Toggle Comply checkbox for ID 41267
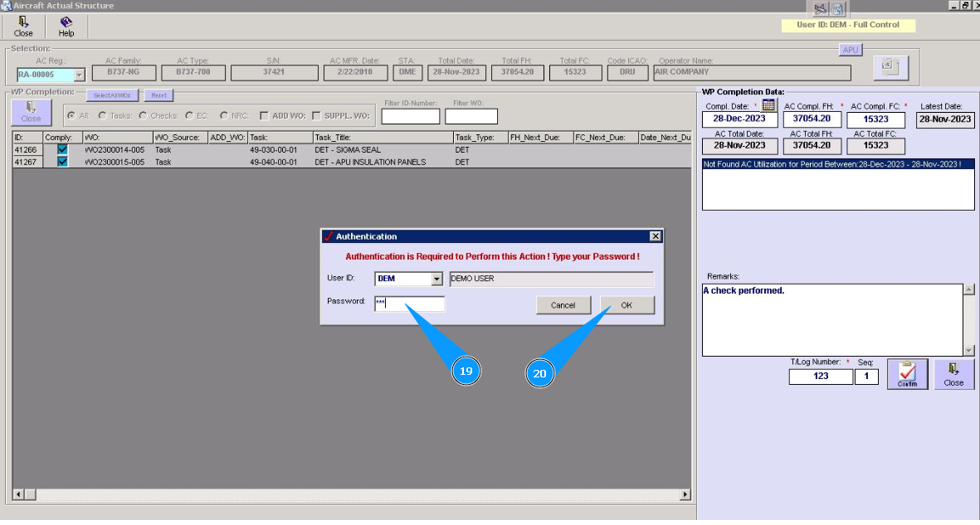 (62, 162)
